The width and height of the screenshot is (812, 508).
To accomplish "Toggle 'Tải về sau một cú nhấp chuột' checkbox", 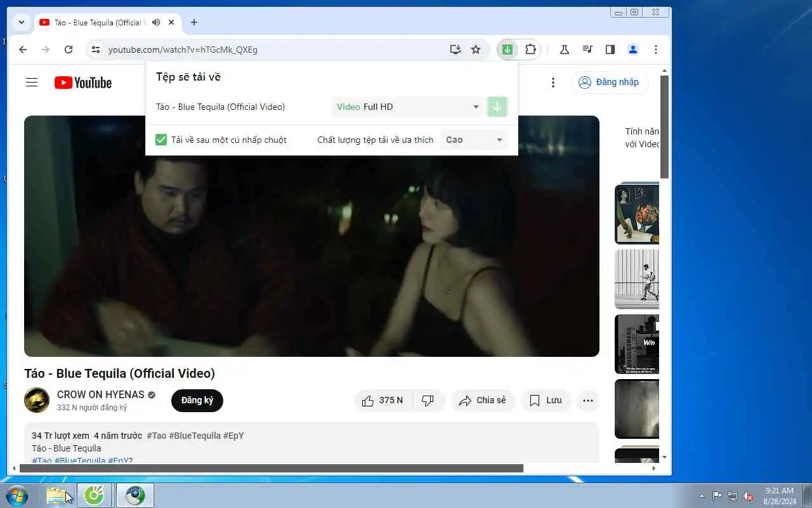I will tap(161, 140).
